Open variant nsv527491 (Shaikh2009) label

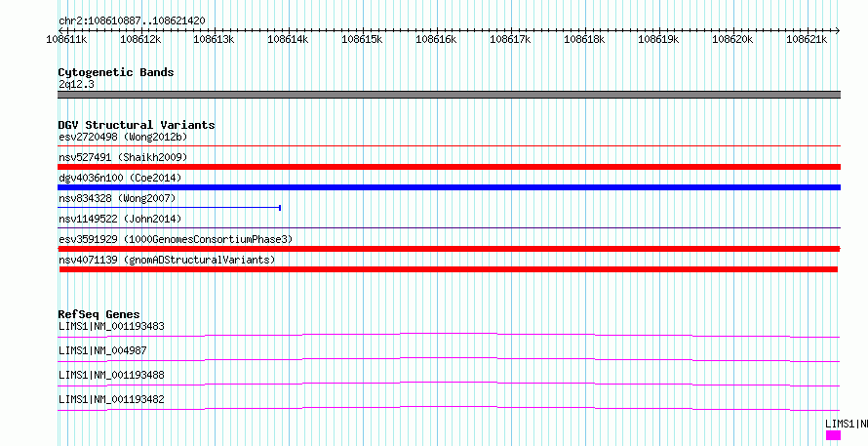(123, 157)
